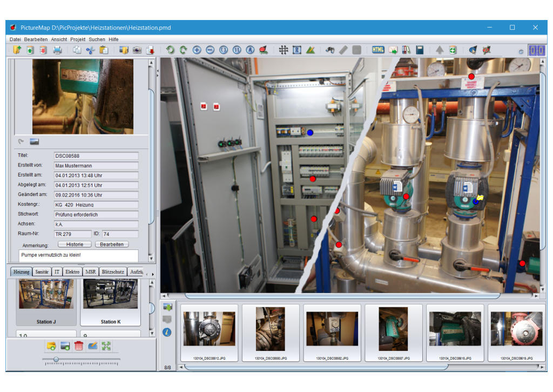
Task: Open the Suchen menu
Action: (x=97, y=39)
